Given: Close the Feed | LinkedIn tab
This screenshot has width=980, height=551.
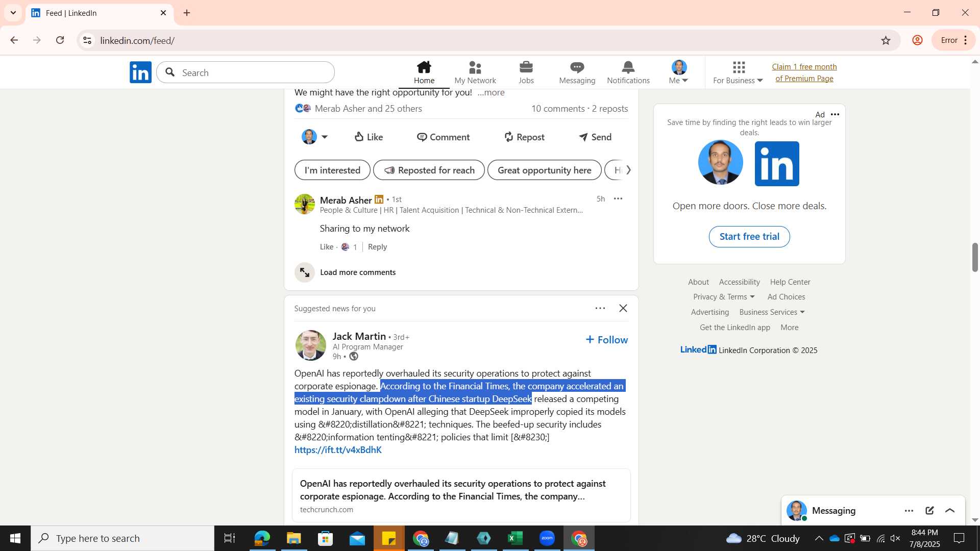Looking at the screenshot, I should point(163,13).
